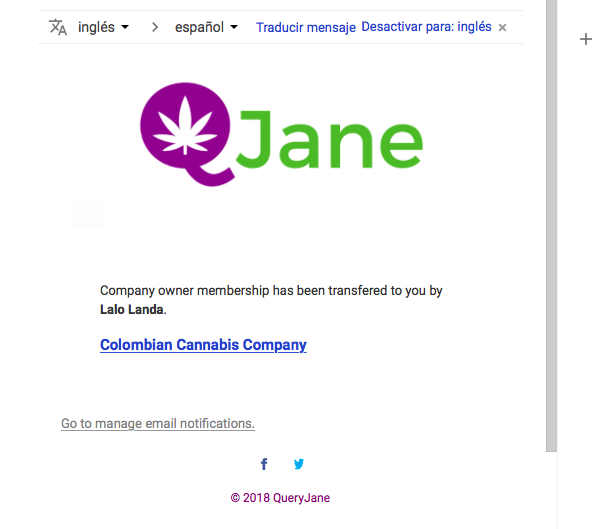
Task: Open the Twitter bird icon in footer
Action: pos(299,464)
